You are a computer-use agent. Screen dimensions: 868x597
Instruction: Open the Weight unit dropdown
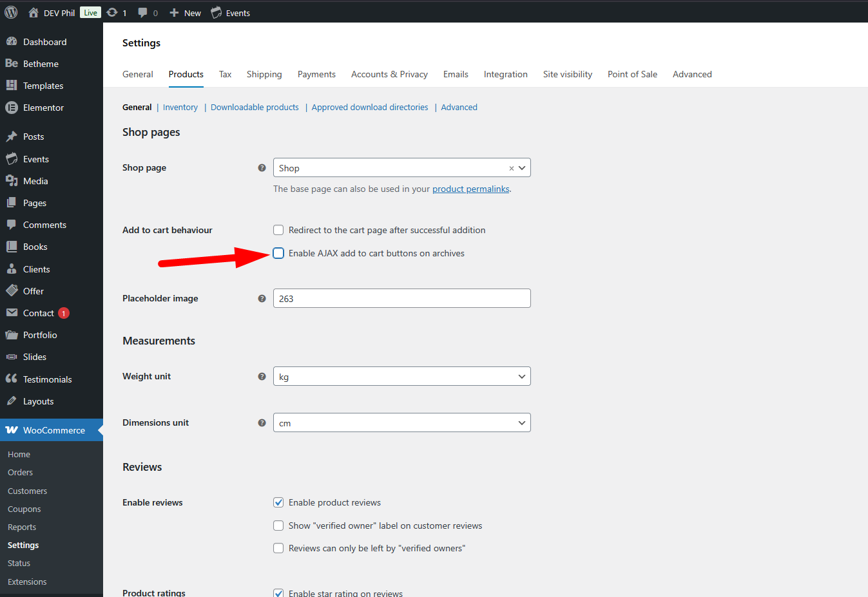tap(401, 376)
